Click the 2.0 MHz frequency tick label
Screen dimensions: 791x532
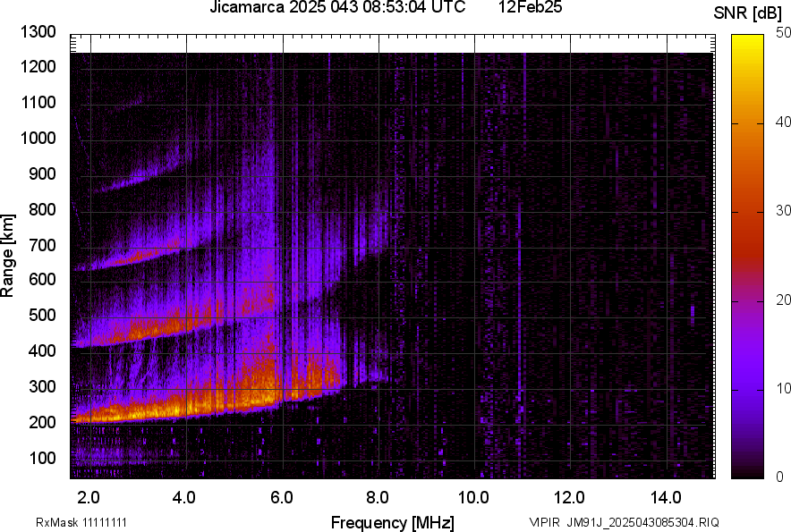click(89, 497)
